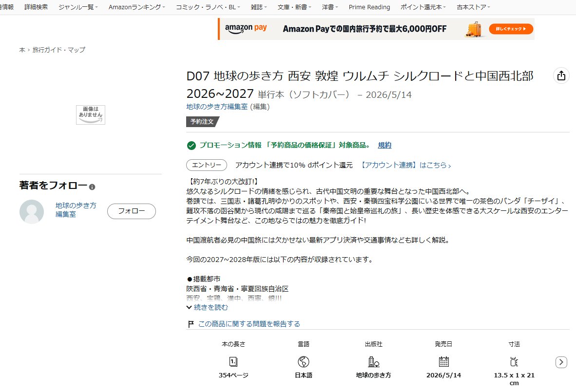Click the calendar icon for release date
This screenshot has width=576, height=392.
[x=444, y=362]
